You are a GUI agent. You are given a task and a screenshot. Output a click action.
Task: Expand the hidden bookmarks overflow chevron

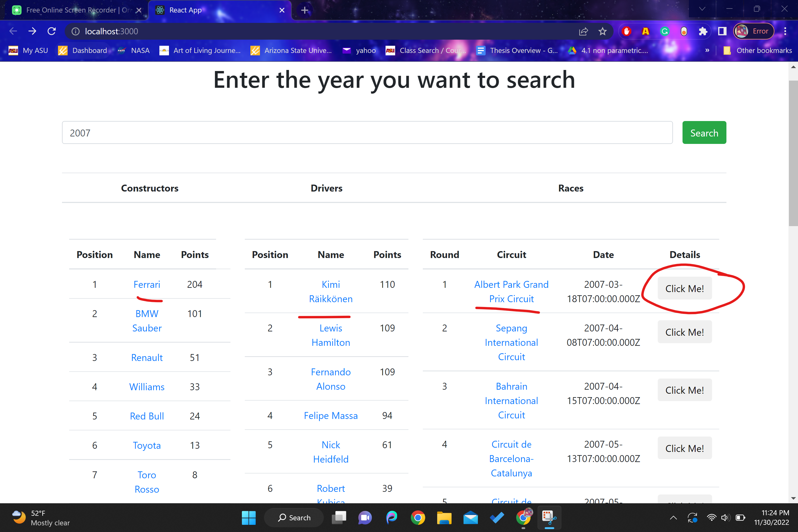pos(707,50)
